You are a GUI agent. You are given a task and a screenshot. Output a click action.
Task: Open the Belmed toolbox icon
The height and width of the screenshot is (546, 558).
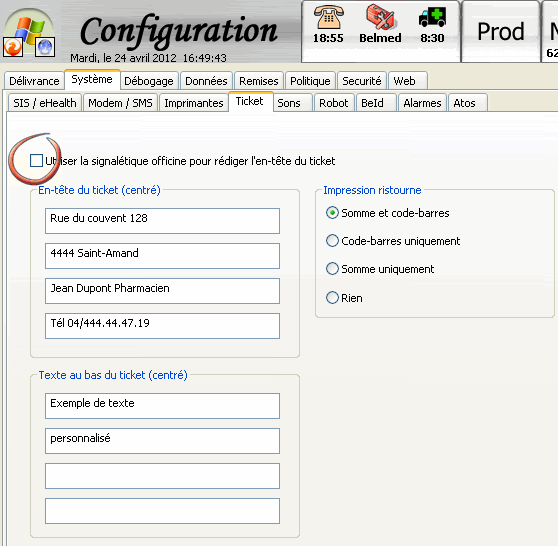(380, 17)
